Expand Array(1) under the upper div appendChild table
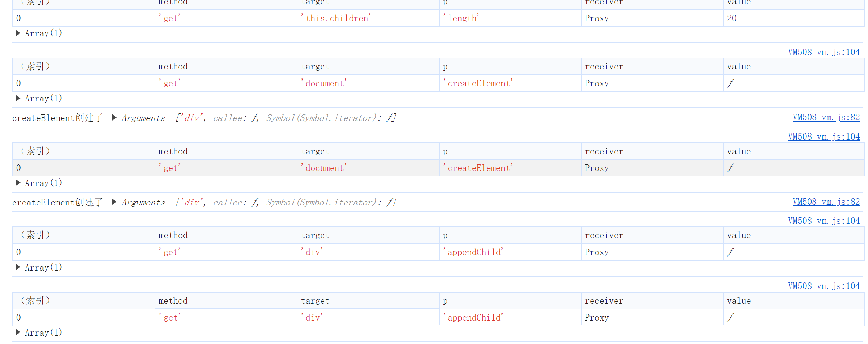 (18, 267)
